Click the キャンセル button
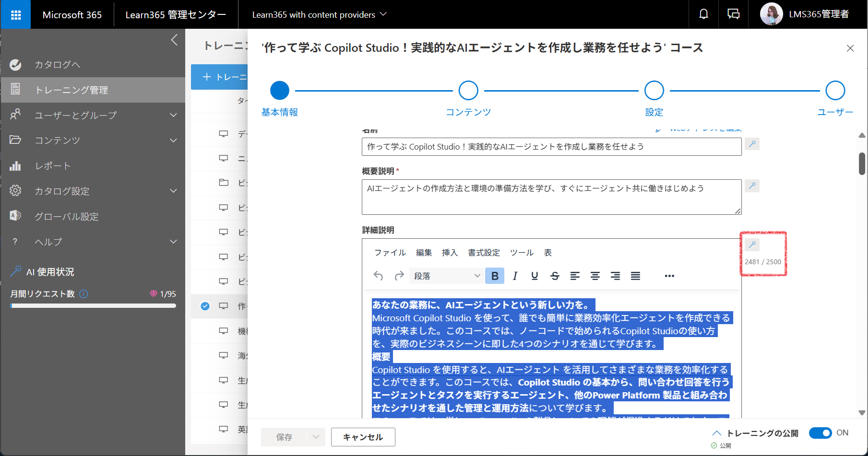868x456 pixels. (363, 437)
